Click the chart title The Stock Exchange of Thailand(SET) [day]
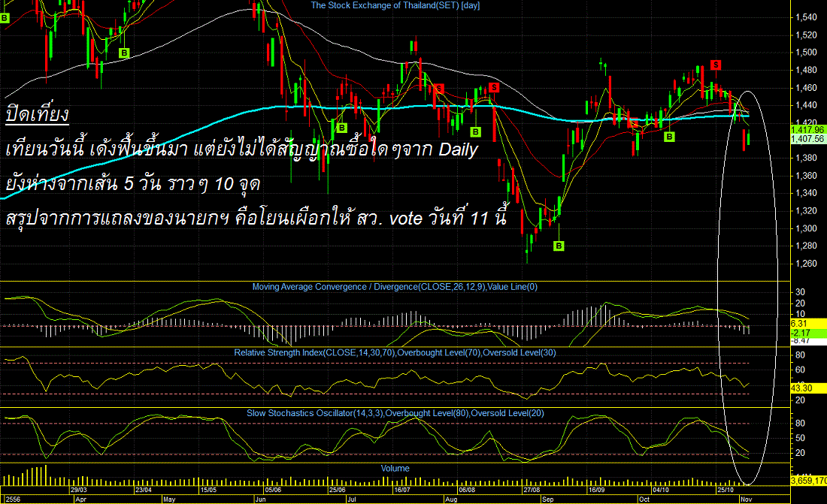 click(x=395, y=5)
